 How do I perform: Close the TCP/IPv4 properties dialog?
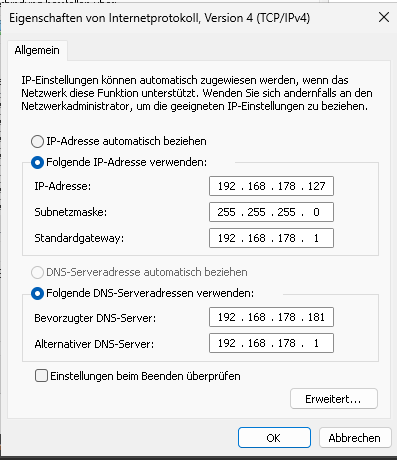[384, 17]
